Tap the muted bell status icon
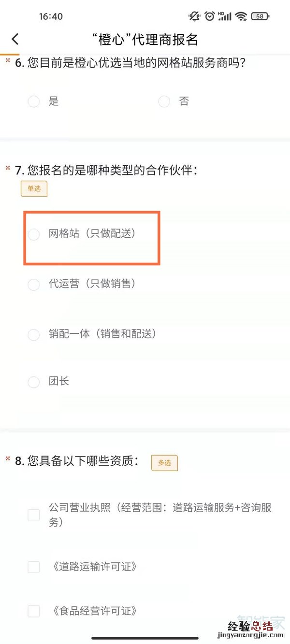Screen dimensions: 290x644 (x=194, y=16)
